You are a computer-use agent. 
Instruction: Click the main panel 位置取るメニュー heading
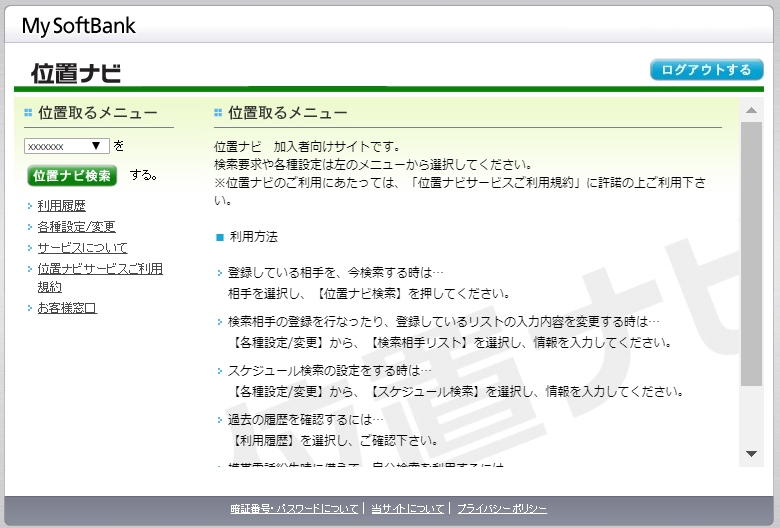pos(288,113)
